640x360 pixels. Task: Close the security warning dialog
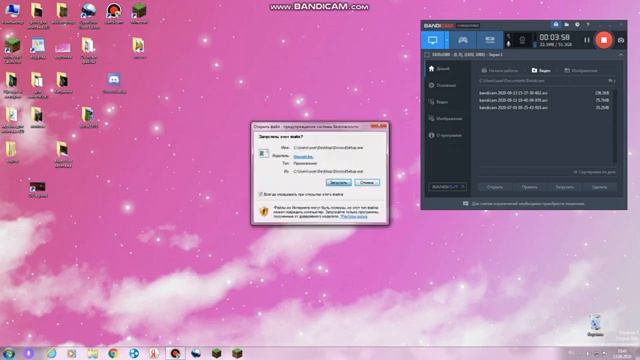pos(378,126)
